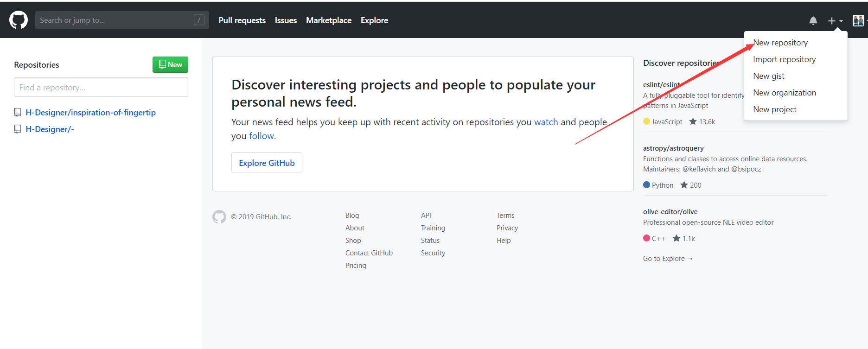This screenshot has height=349, width=868.
Task: Click the Repositories sidebar heading
Action: tap(37, 65)
